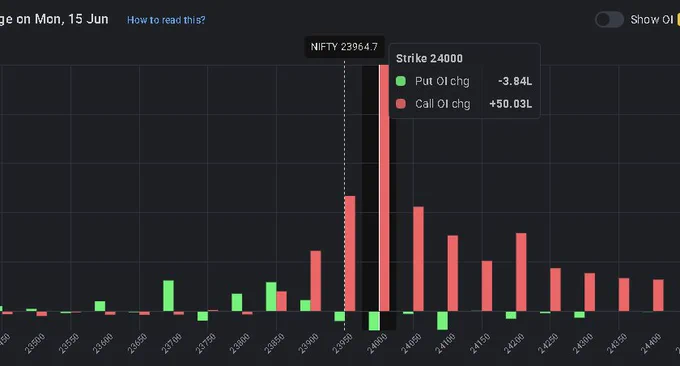
Task: Click the green Put OI chg legend dot
Action: point(401,81)
